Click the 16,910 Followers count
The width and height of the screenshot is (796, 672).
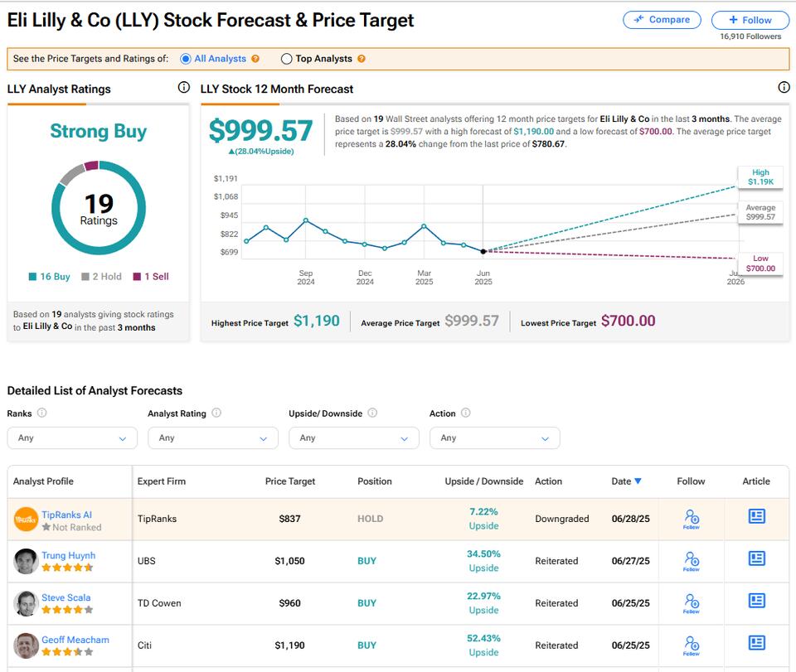point(750,36)
